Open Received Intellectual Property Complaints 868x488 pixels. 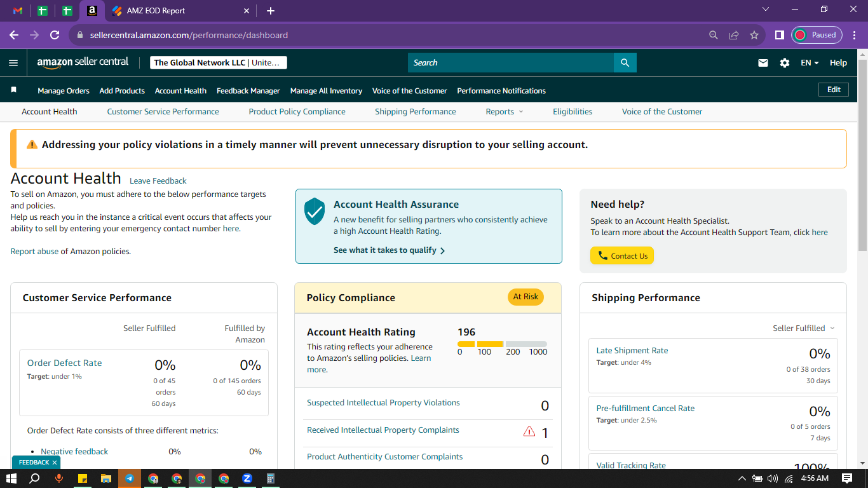(383, 430)
